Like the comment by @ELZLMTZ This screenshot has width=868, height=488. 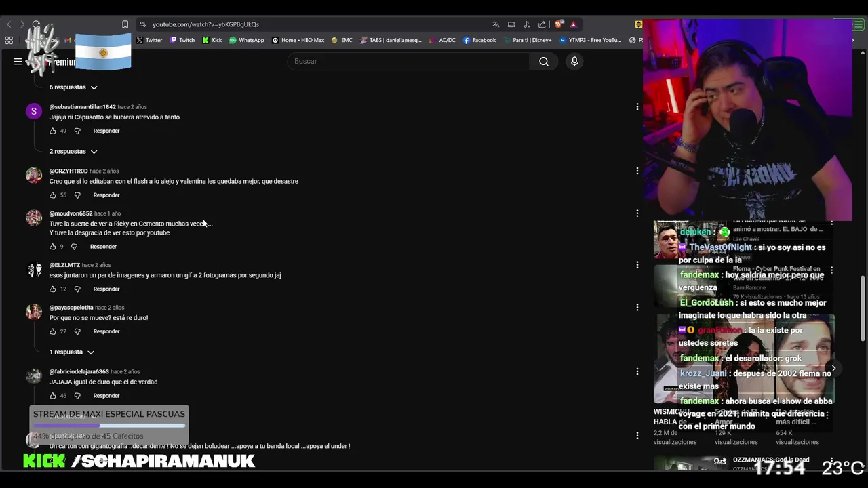53,289
